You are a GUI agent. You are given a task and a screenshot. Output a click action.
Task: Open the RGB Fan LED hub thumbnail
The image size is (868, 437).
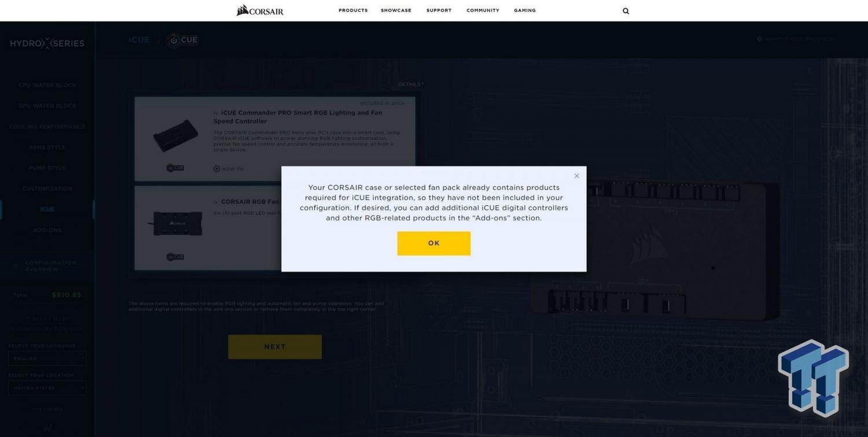[x=175, y=224]
